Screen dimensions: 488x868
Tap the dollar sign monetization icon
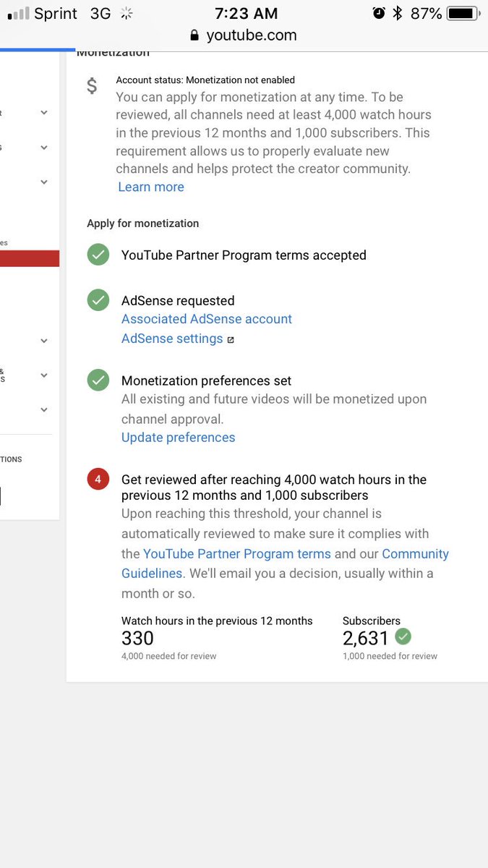click(x=92, y=87)
